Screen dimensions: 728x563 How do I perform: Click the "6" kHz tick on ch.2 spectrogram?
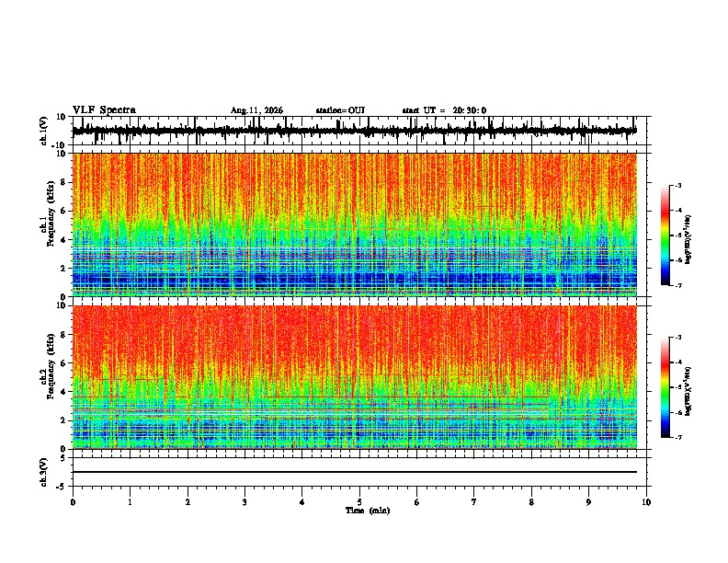coord(63,363)
